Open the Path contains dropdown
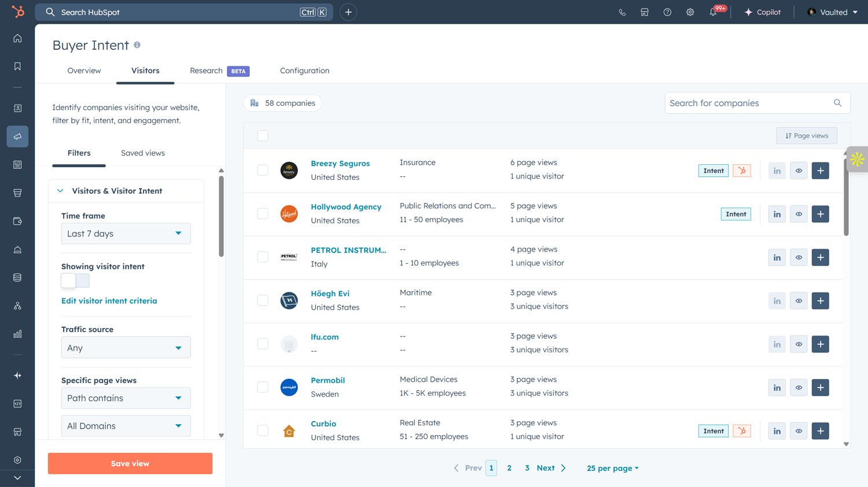The image size is (868, 487). click(126, 398)
